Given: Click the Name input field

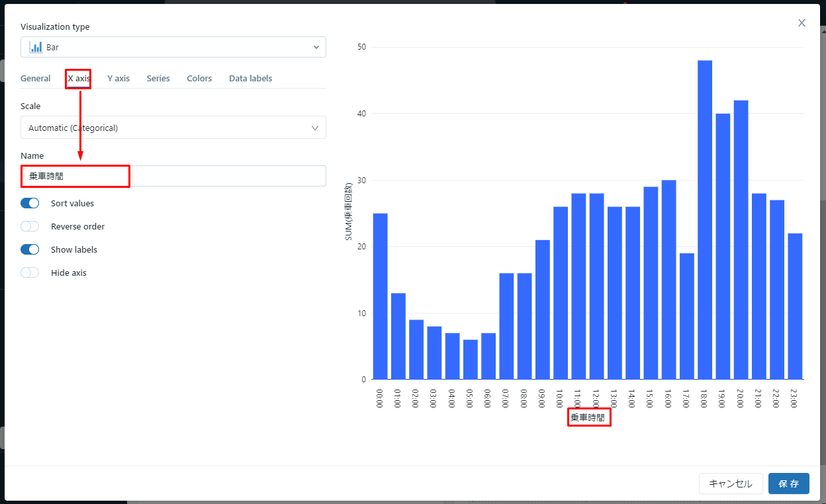Looking at the screenshot, I should pos(173,177).
